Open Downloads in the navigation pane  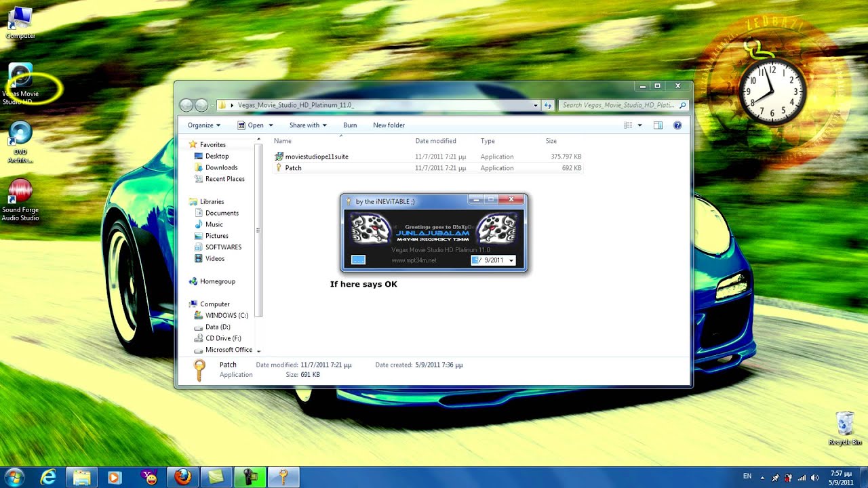[221, 167]
